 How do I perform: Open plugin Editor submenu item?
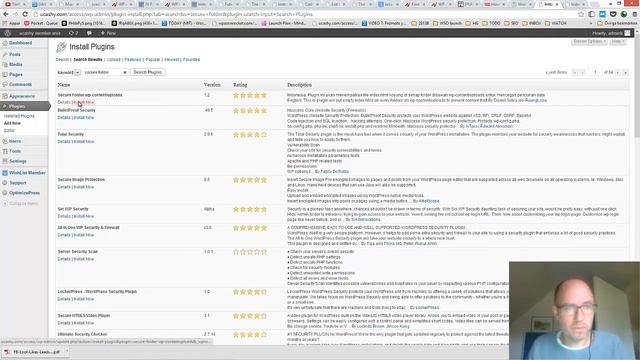9,131
